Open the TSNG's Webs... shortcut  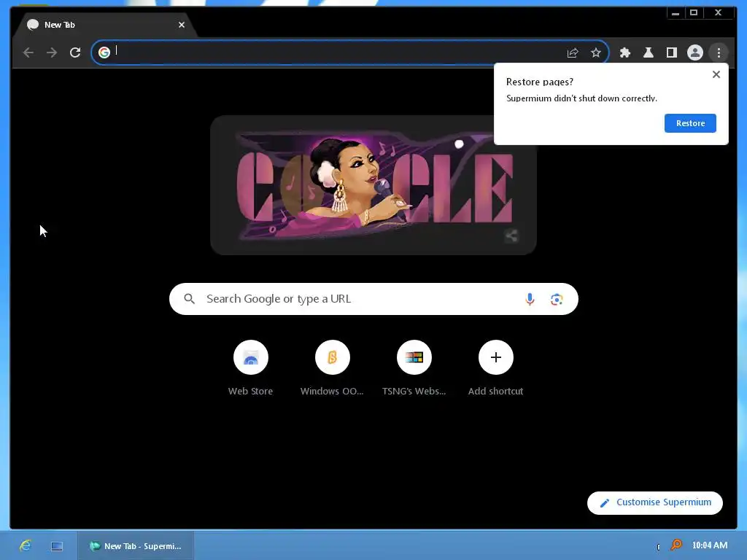click(414, 368)
